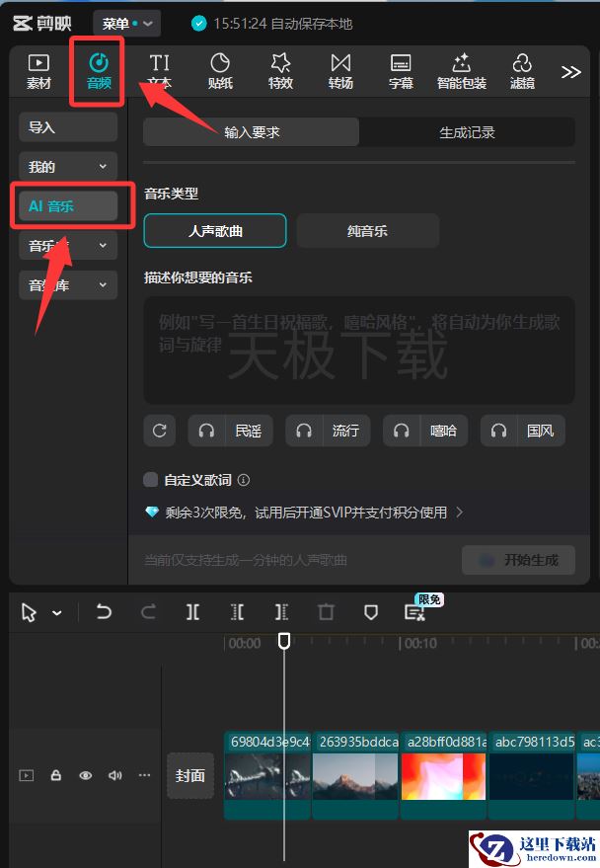The width and height of the screenshot is (600, 868).
Task: Split the clip at the playhead
Action: [192, 612]
